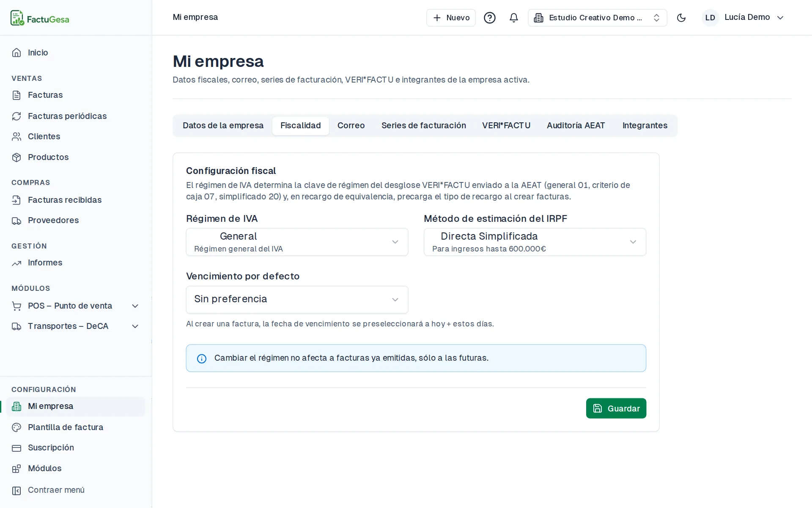Click the Módulos blocks icon
The width and height of the screenshot is (812, 508).
(x=16, y=469)
